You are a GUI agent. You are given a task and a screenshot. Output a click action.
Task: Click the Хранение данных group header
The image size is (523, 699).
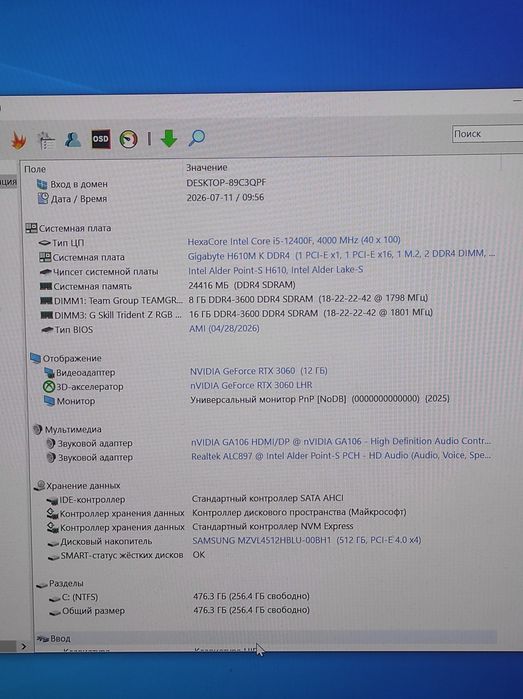pos(78,485)
